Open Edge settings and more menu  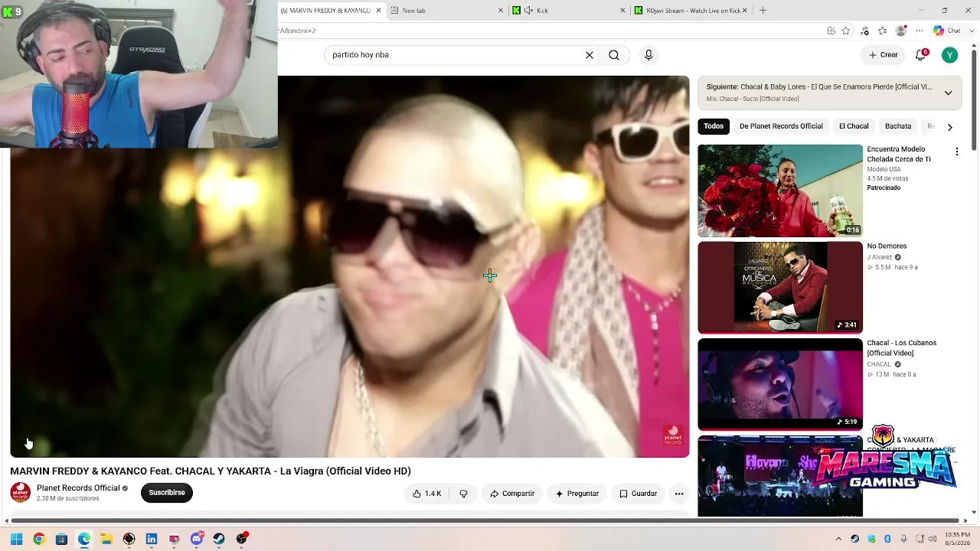[x=920, y=31]
